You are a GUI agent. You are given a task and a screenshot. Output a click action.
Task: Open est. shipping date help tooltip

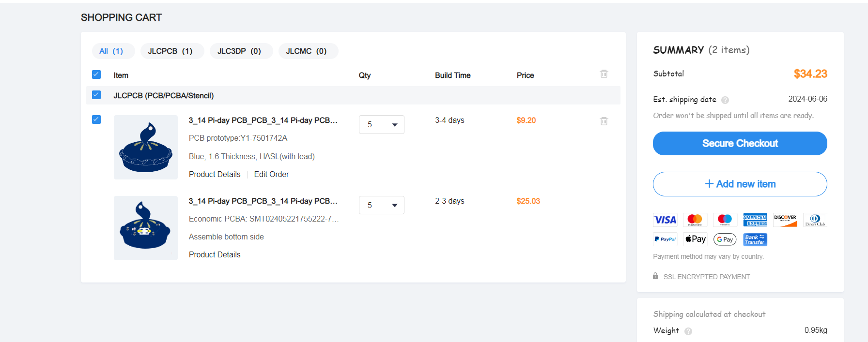click(x=725, y=100)
